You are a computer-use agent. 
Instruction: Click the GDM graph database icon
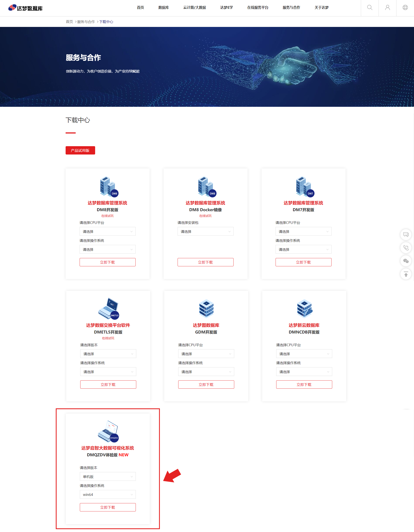pyautogui.click(x=206, y=308)
